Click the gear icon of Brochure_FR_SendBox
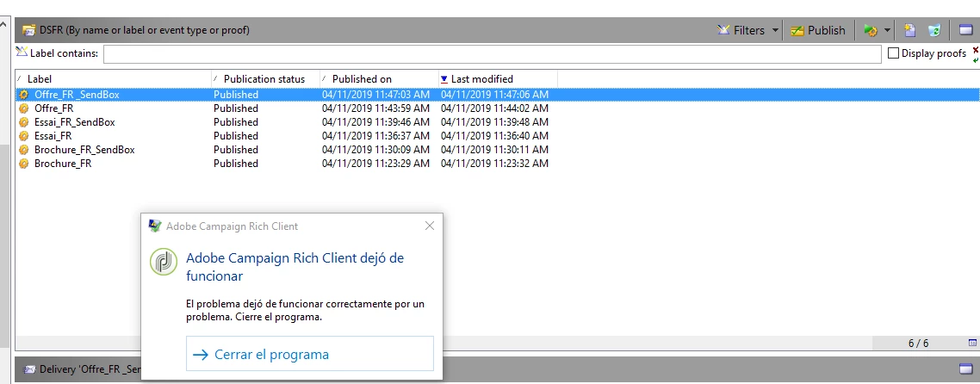 coord(24,150)
